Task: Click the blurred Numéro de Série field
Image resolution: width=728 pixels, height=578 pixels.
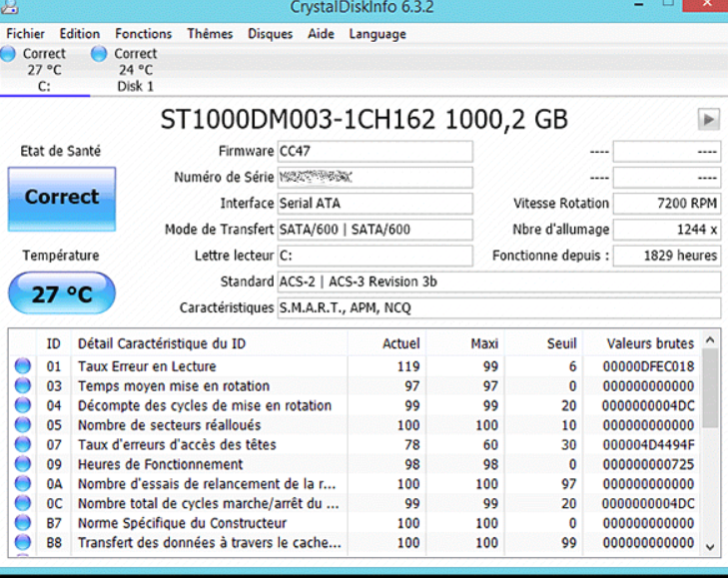Action: tap(375, 178)
